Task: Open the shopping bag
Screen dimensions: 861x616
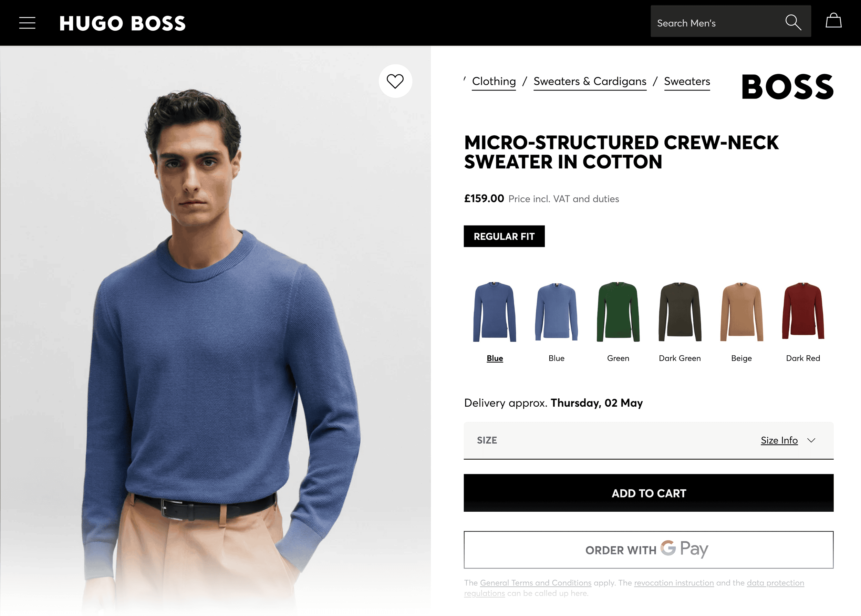Action: 834,22
